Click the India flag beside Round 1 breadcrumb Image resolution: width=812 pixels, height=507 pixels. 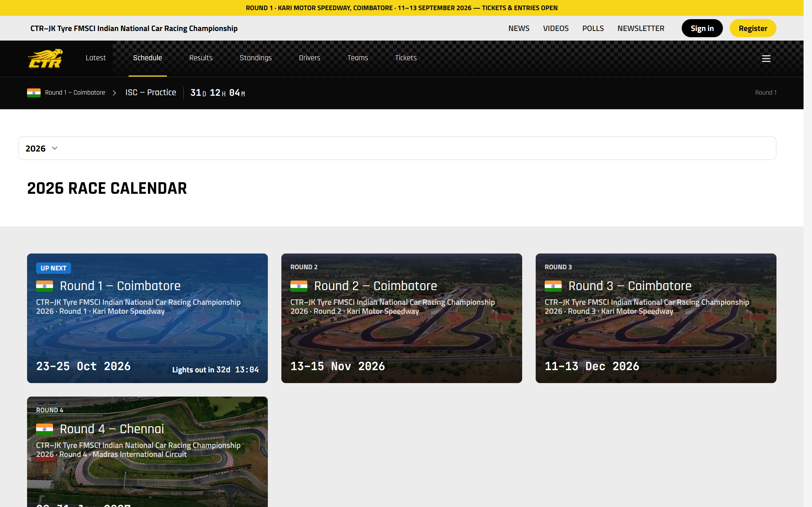tap(34, 93)
